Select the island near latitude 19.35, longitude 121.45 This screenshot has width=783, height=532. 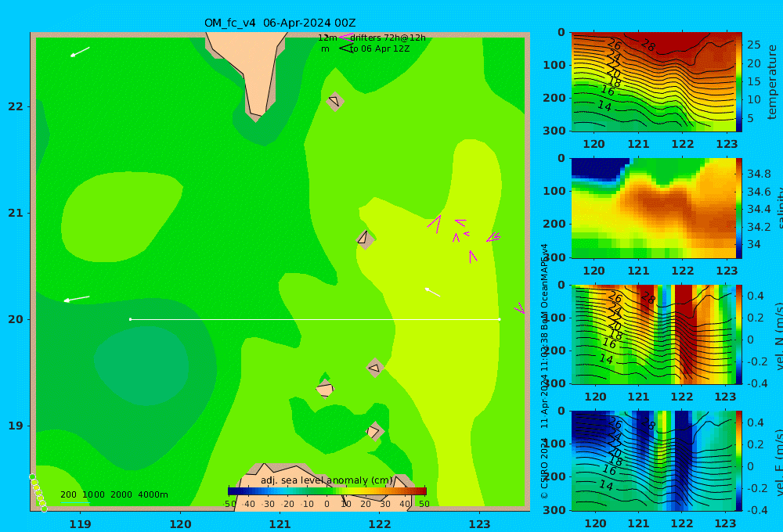[x=325, y=389]
